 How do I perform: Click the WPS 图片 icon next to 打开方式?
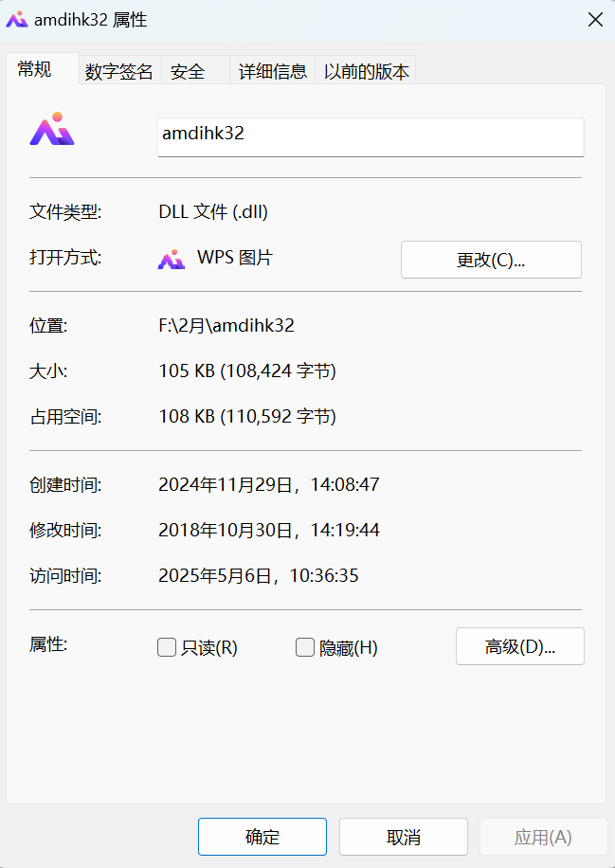pyautogui.click(x=172, y=259)
